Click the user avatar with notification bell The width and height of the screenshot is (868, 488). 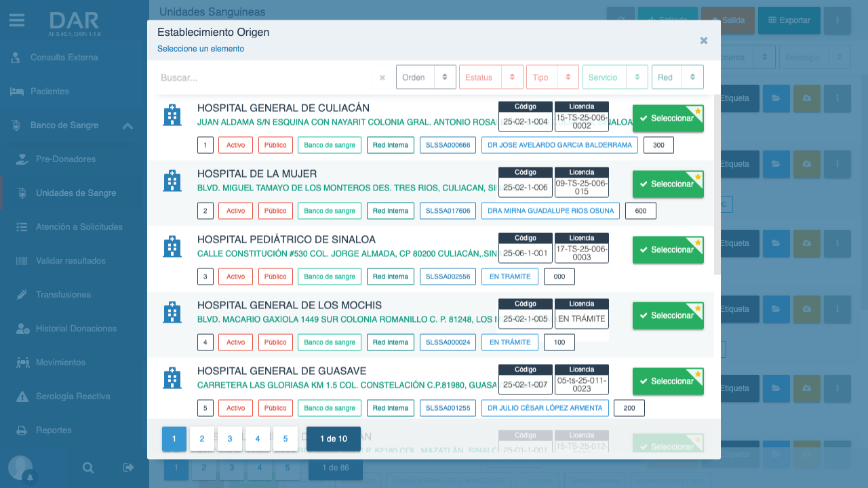click(x=20, y=468)
